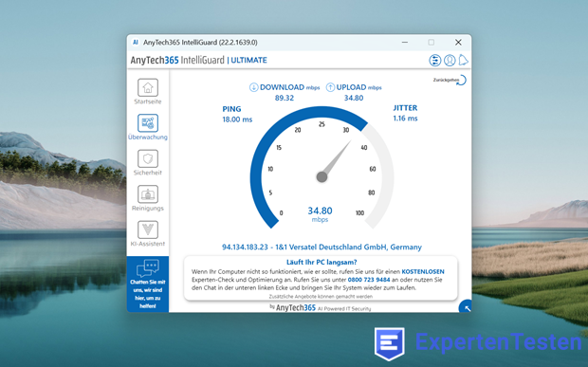Show notifications via the bell icon
Image resolution: width=588 pixels, height=367 pixels.
464,60
